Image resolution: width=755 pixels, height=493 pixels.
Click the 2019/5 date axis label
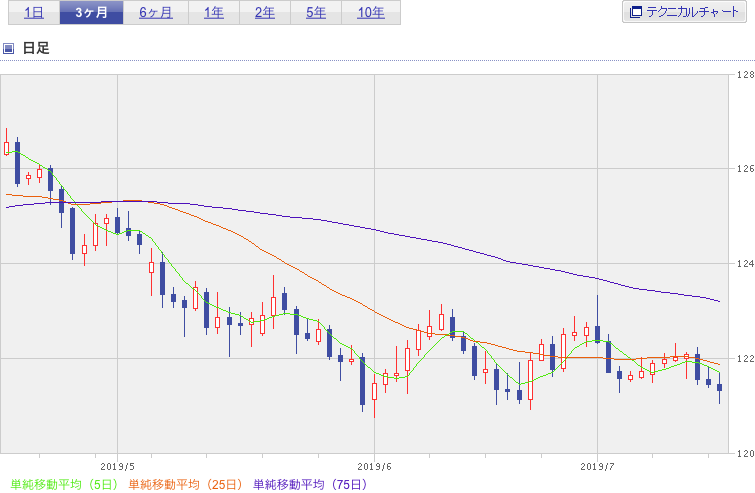tap(117, 467)
